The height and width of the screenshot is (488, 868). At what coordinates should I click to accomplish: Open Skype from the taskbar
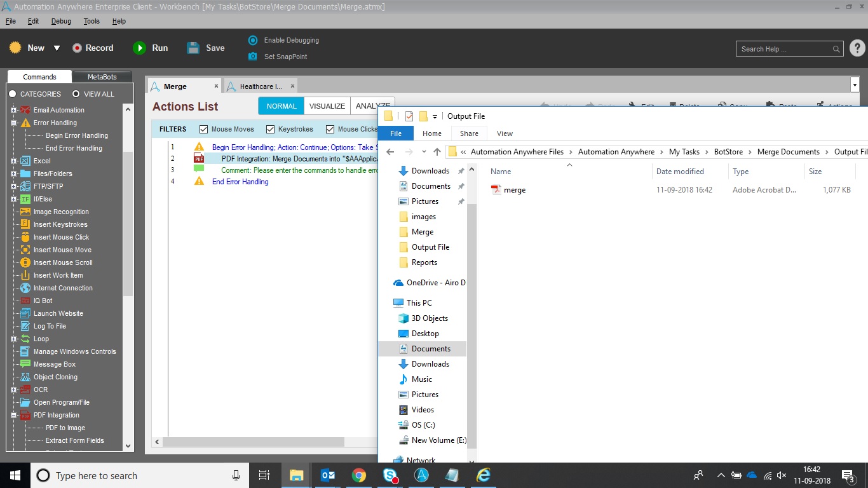coord(390,475)
